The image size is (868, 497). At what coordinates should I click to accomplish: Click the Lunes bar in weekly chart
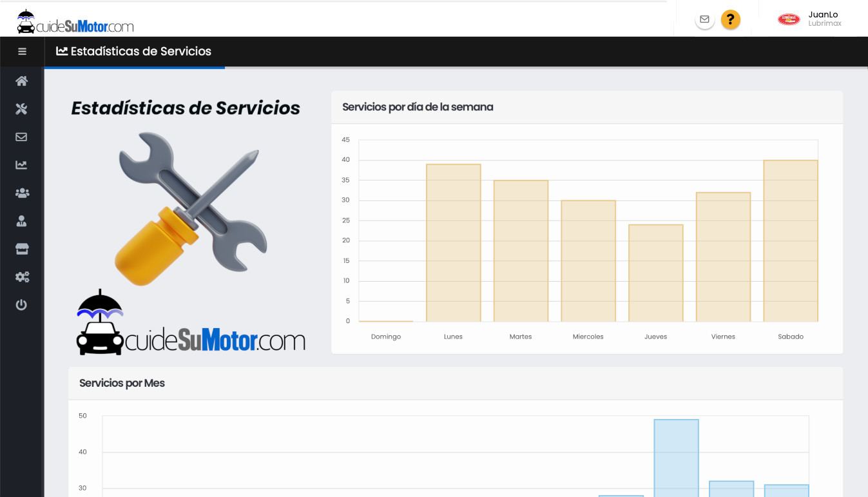pos(453,242)
